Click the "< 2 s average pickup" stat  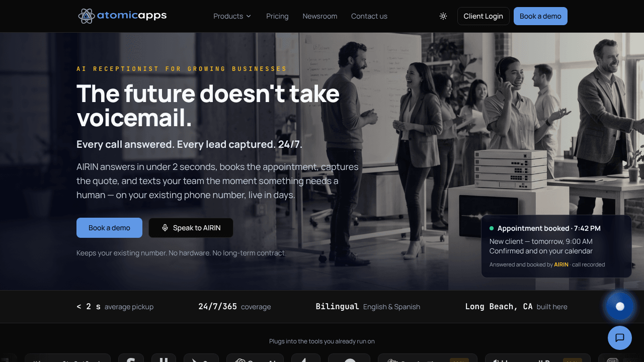[x=115, y=307]
